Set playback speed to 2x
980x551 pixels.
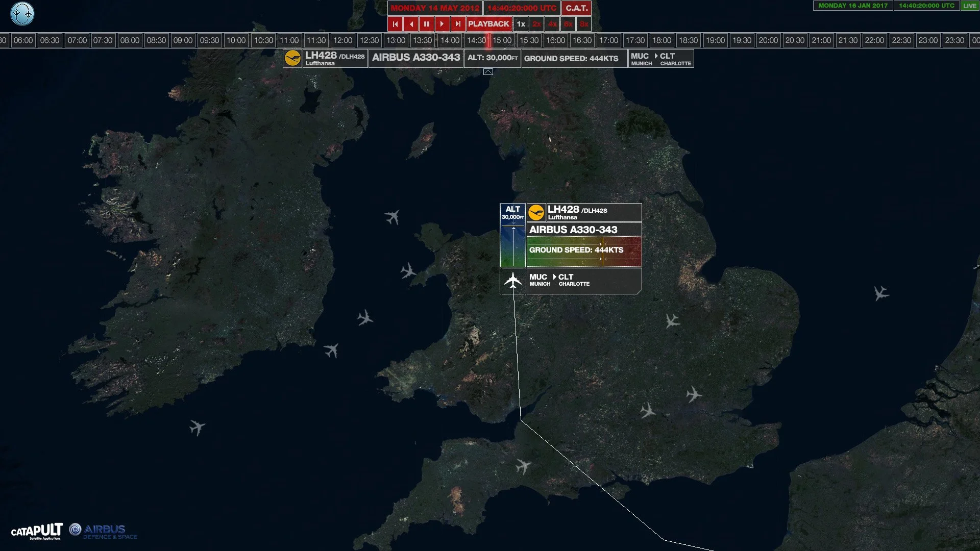tap(536, 24)
